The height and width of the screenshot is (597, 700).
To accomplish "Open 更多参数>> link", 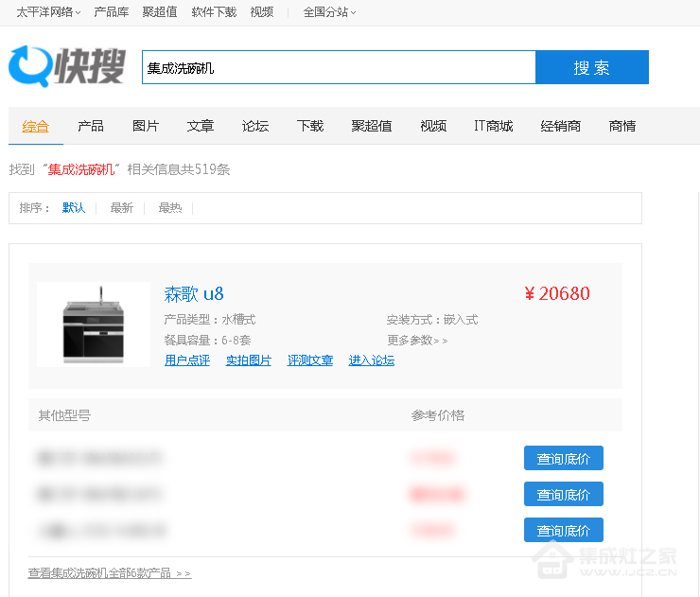I will (x=417, y=341).
